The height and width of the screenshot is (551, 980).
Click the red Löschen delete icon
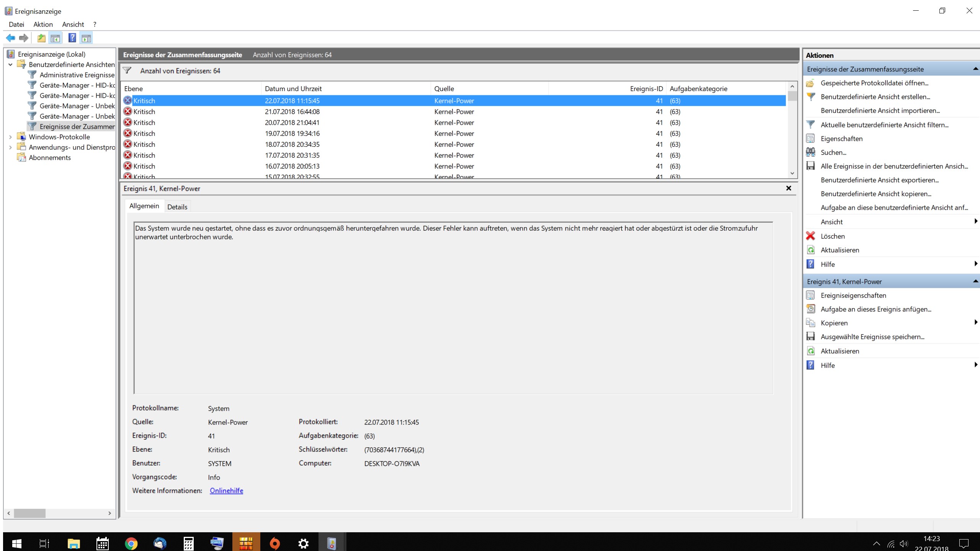(x=810, y=236)
